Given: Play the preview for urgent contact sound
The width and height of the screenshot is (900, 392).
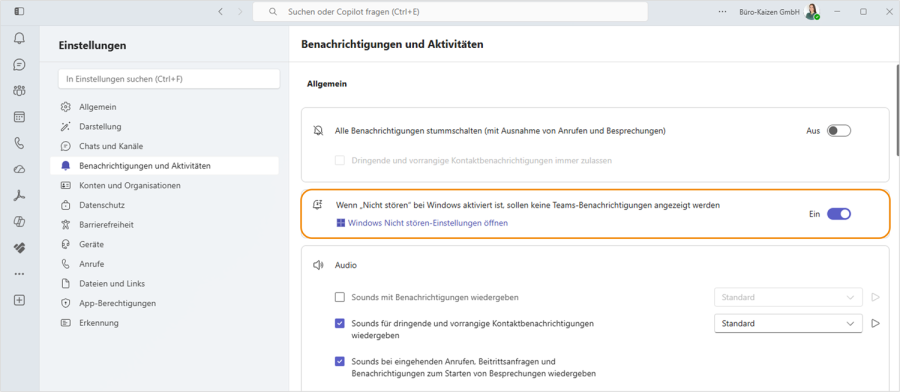Looking at the screenshot, I should pyautogui.click(x=875, y=324).
